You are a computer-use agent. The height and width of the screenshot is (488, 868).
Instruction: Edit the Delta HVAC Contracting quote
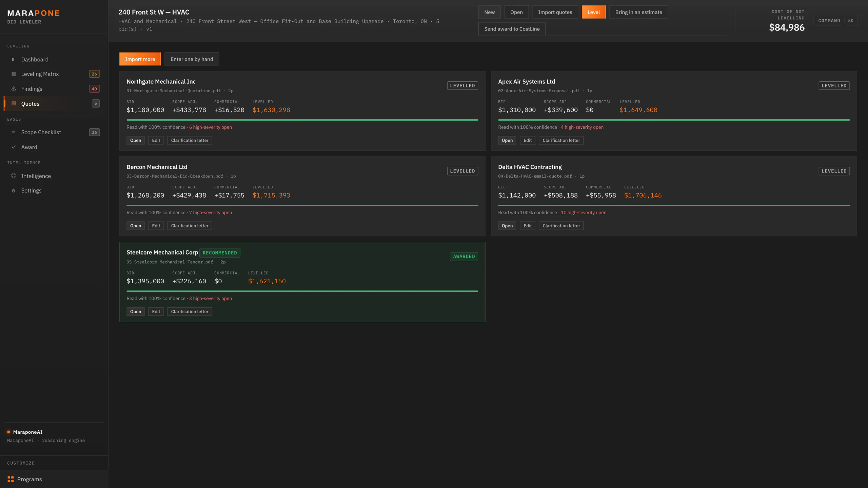tap(528, 226)
